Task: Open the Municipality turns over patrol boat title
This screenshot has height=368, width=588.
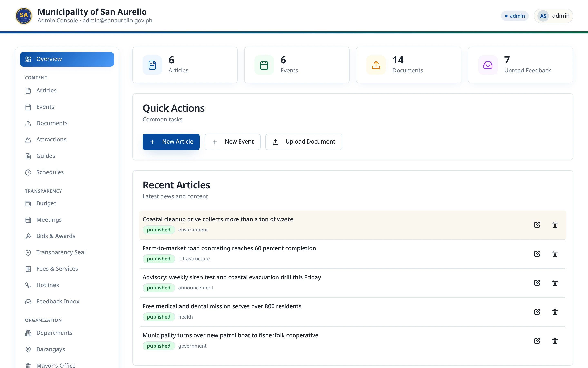Action: tap(230, 335)
